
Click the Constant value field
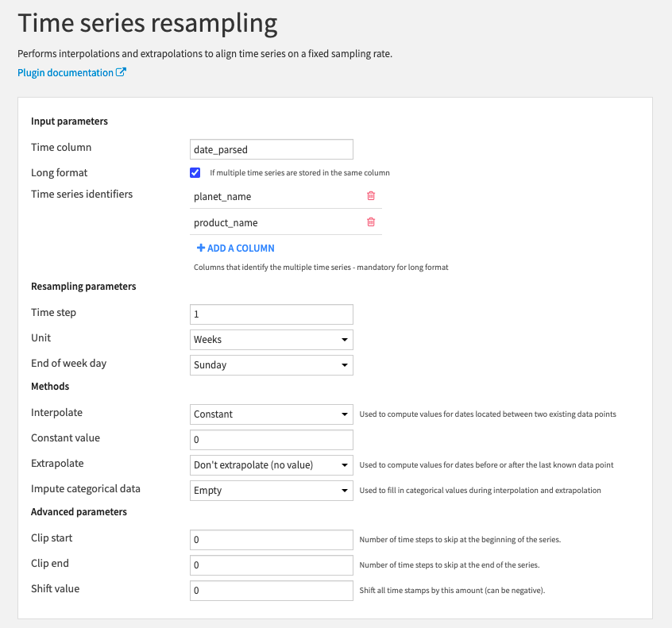point(272,440)
